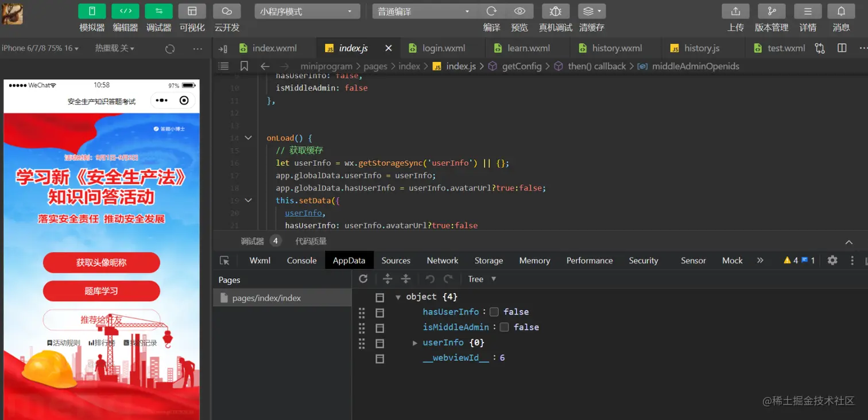Click 题库学习 button in simulator
868x420 pixels.
click(101, 291)
